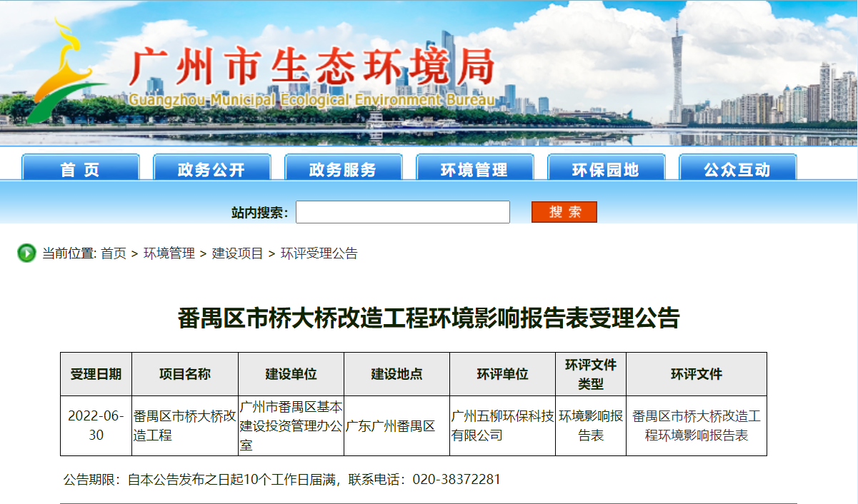The image size is (858, 504).
Task: Go to the 政务服务 navigation tab
Action: 343,169
